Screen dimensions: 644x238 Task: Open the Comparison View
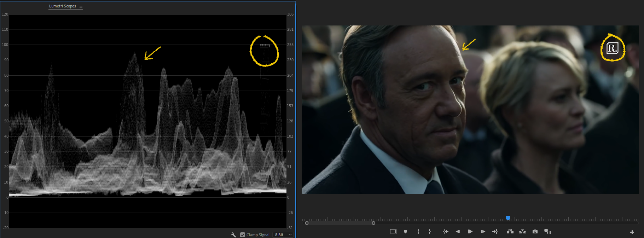(547, 232)
